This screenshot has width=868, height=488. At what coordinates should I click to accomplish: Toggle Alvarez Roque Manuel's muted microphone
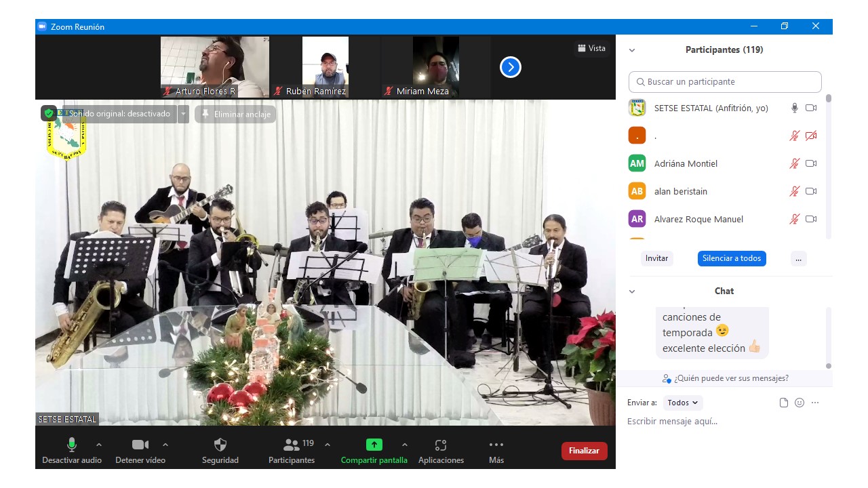coord(795,219)
